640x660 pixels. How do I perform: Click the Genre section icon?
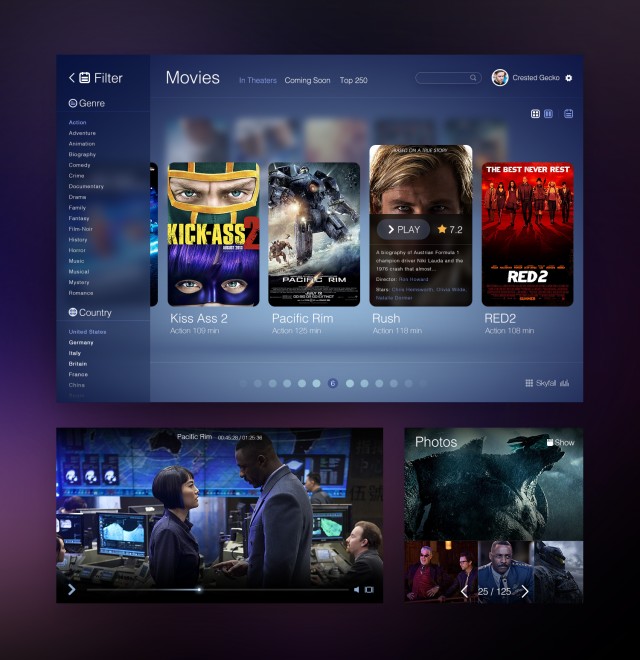click(x=72, y=103)
